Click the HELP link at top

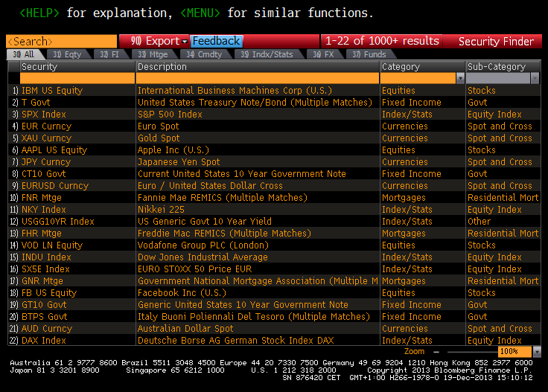pyautogui.click(x=39, y=13)
